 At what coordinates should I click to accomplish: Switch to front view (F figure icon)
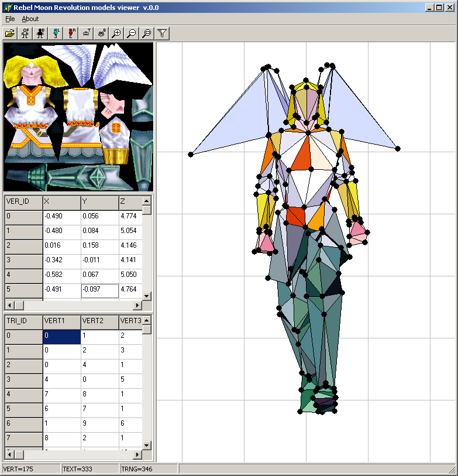coord(25,33)
